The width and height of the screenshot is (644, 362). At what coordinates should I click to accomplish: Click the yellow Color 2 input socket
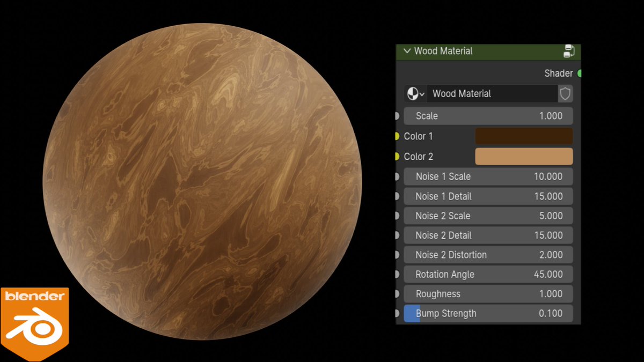(x=397, y=157)
